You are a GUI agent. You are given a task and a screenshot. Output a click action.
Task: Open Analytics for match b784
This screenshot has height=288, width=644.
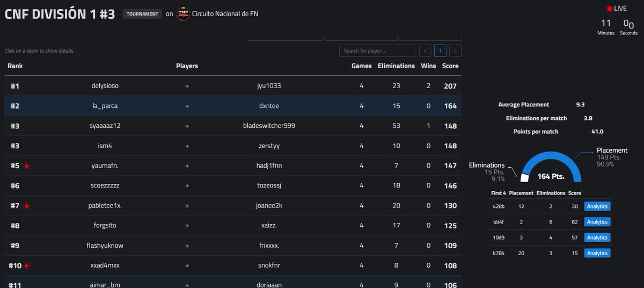(x=597, y=253)
